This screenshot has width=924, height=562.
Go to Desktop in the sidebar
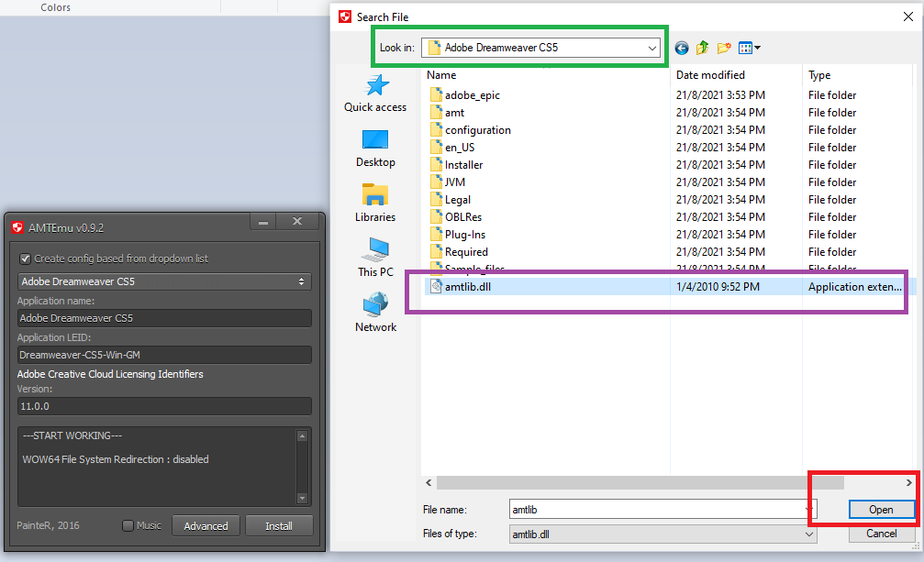click(x=375, y=149)
